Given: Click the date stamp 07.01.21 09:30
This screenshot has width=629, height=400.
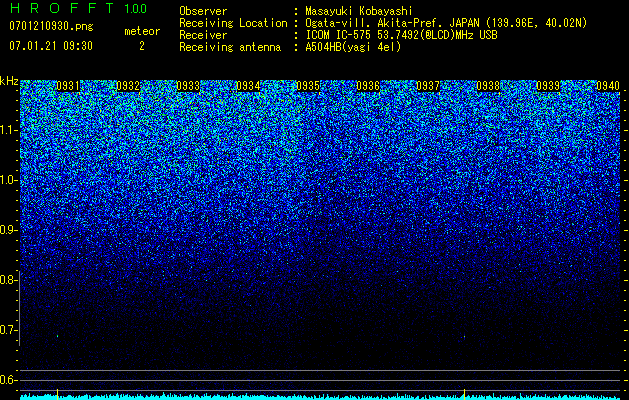Looking at the screenshot, I should [x=51, y=46].
